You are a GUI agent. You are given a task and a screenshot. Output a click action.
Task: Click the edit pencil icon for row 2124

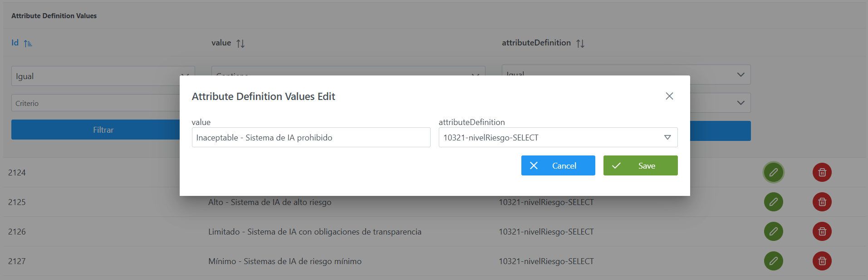pyautogui.click(x=774, y=173)
